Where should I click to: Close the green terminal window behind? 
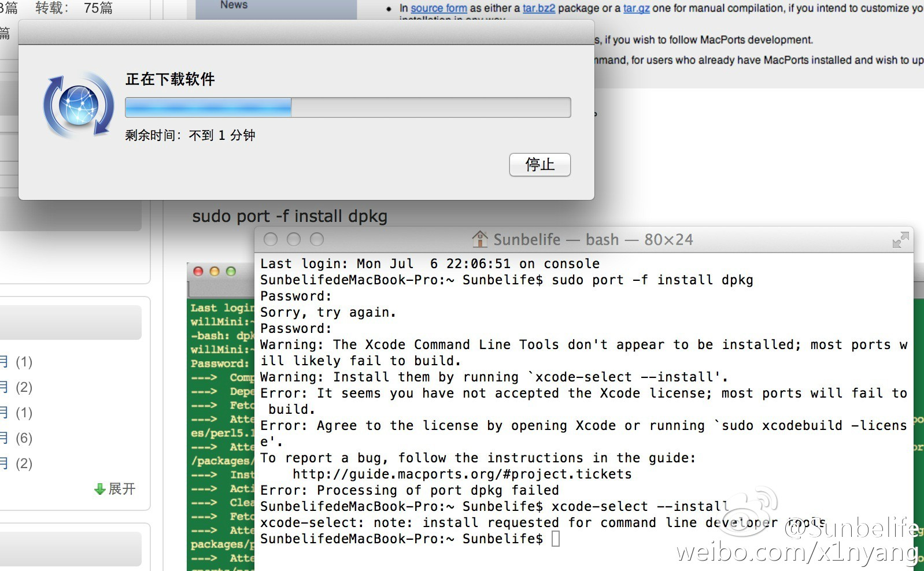[x=198, y=271]
